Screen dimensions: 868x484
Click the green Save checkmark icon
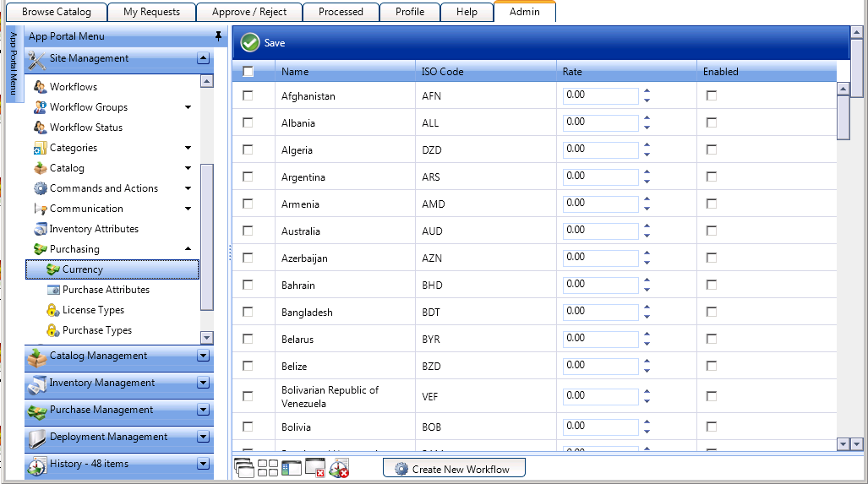pos(250,42)
